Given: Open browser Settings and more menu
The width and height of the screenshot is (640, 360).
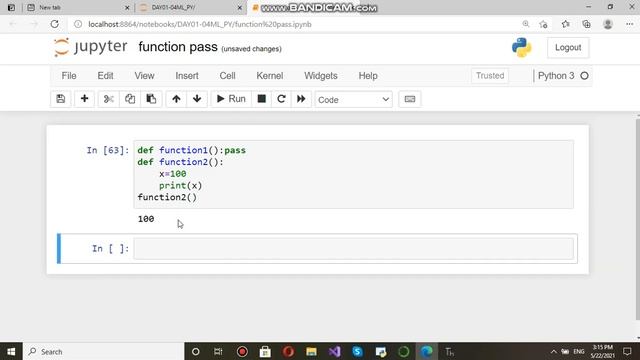Looking at the screenshot, I should 629,24.
